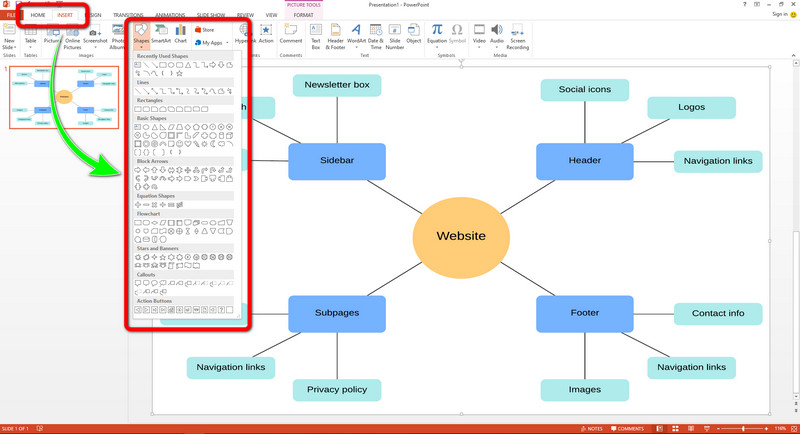Viewport: 800px width, 434px height.
Task: Click Header & Footer icon
Action: coord(336,36)
